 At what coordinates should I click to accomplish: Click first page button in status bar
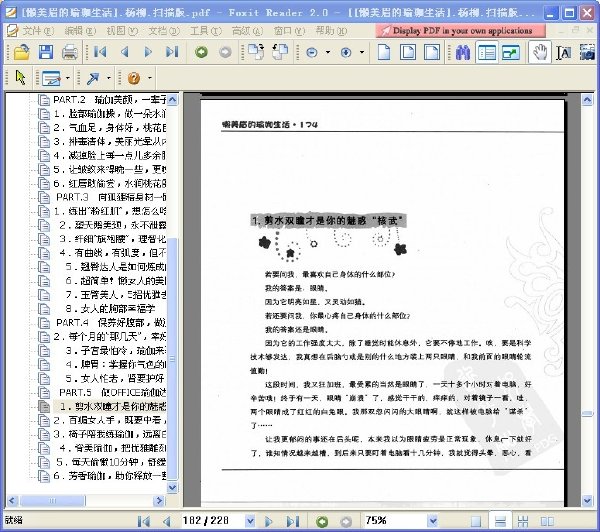coord(144,521)
